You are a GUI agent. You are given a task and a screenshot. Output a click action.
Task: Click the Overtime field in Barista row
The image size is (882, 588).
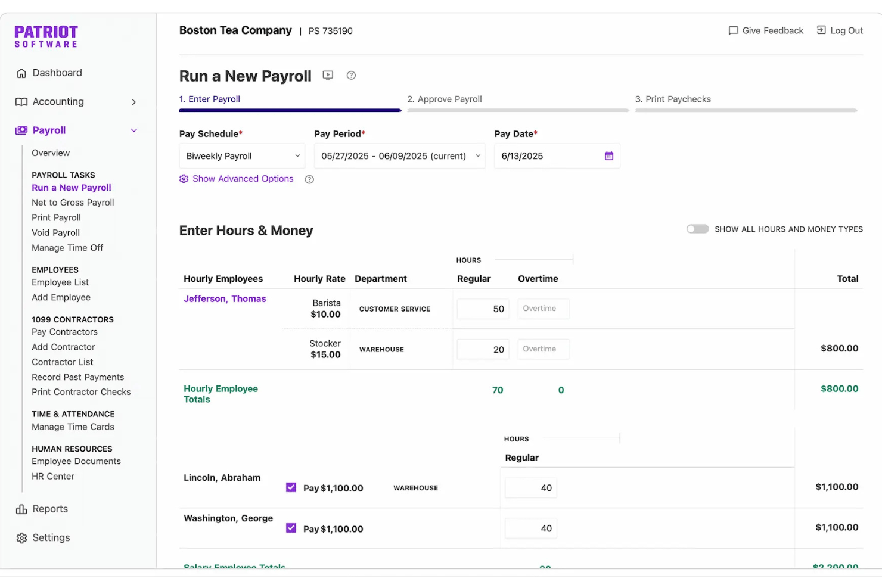click(x=543, y=309)
